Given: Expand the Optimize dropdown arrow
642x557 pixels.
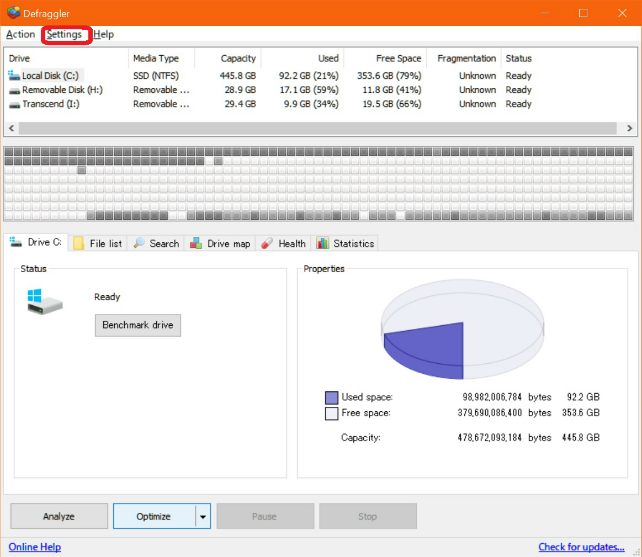Looking at the screenshot, I should (203, 516).
